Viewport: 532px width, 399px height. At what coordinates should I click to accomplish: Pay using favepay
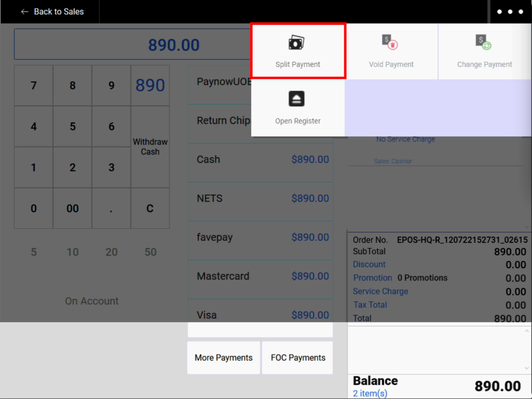click(260, 237)
